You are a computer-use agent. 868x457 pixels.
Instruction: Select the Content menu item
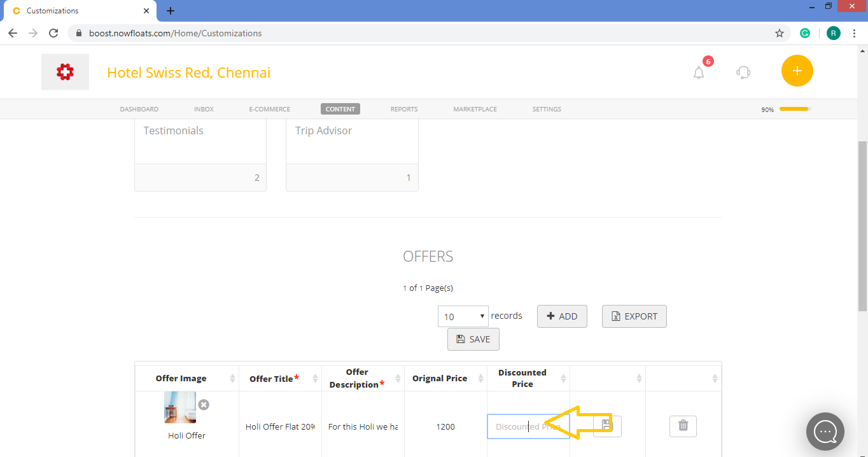coord(340,109)
